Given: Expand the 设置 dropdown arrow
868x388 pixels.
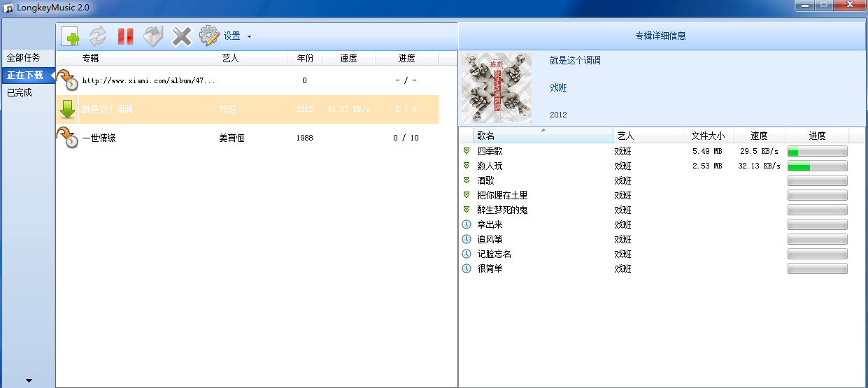Looking at the screenshot, I should click(x=249, y=36).
